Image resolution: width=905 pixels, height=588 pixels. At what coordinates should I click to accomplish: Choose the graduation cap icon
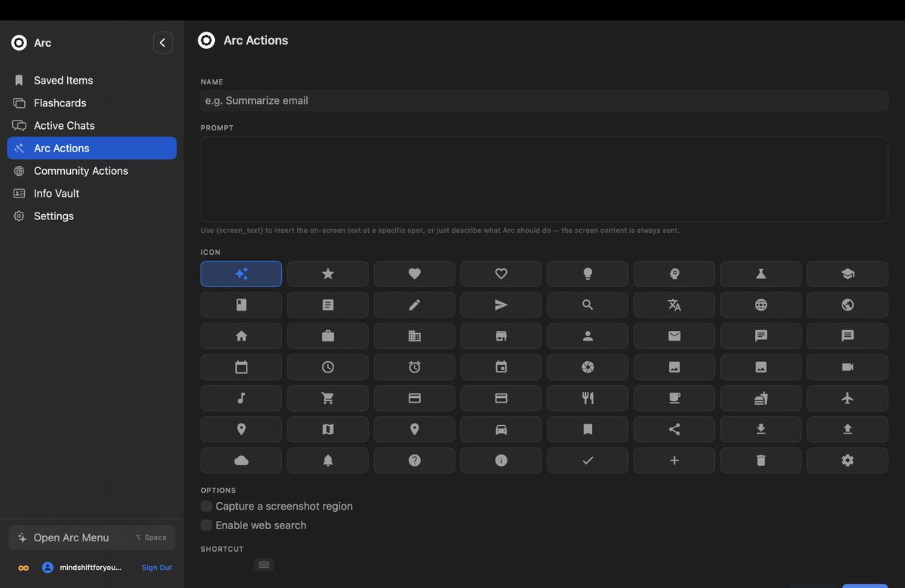(848, 274)
